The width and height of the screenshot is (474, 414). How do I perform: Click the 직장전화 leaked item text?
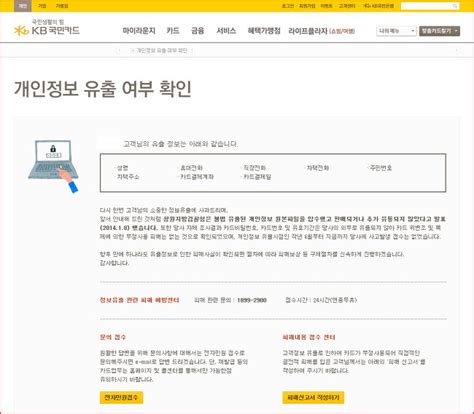coord(254,168)
